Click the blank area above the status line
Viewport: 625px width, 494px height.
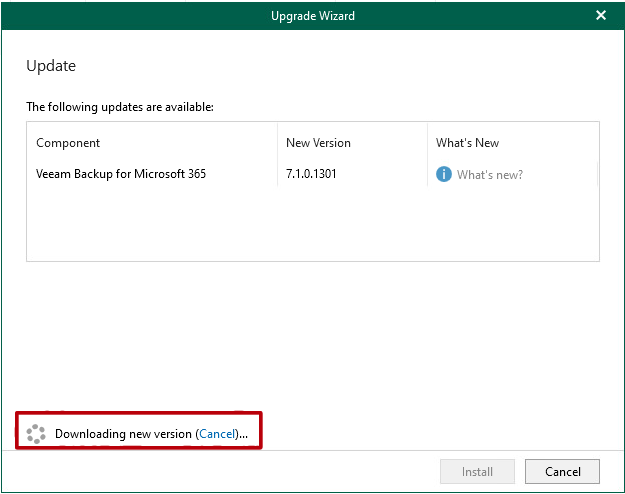(x=312, y=337)
